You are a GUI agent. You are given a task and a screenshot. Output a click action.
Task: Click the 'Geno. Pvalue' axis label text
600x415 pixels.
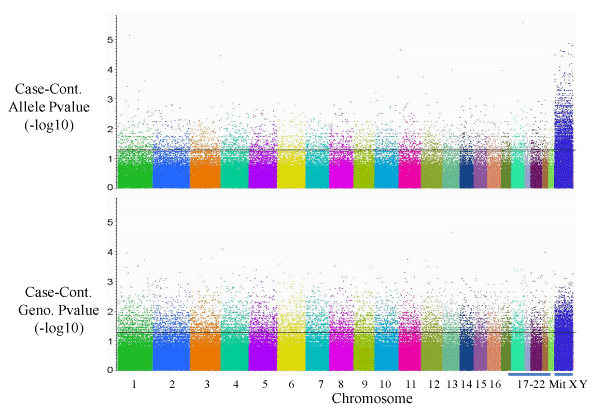59,310
